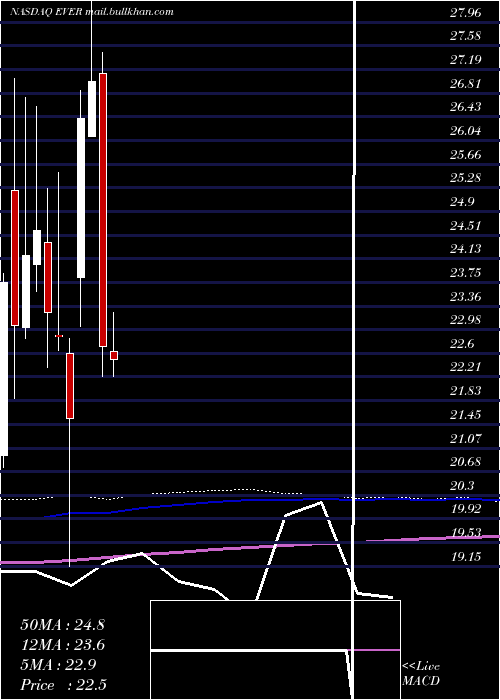Viewport: 500px width, 700px height.
Task: Click the 21.83 price axis label
Action: [x=466, y=391]
